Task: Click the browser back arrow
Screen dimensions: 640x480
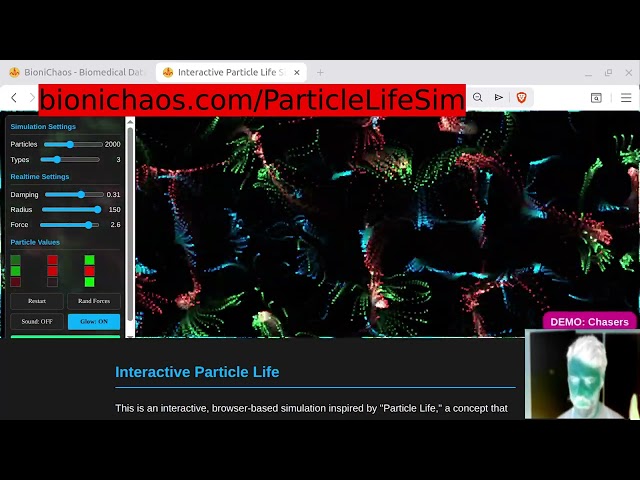Action: click(14, 98)
